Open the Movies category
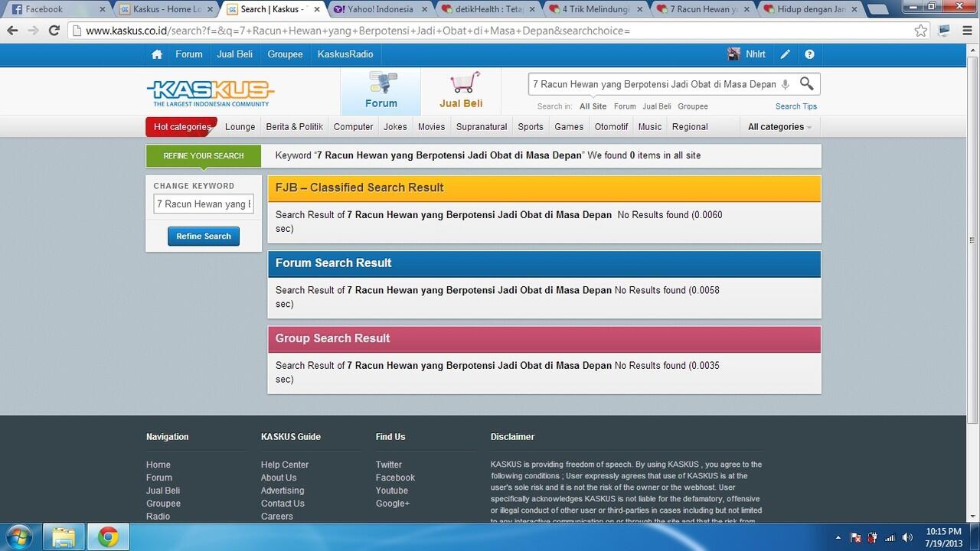Screen dimensions: 980x551 pyautogui.click(x=432, y=127)
